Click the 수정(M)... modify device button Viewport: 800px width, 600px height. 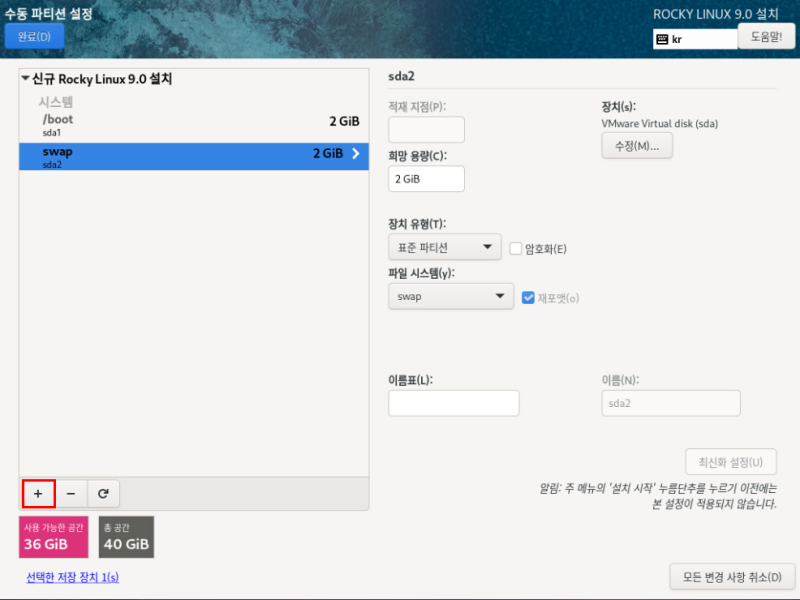[x=637, y=146]
